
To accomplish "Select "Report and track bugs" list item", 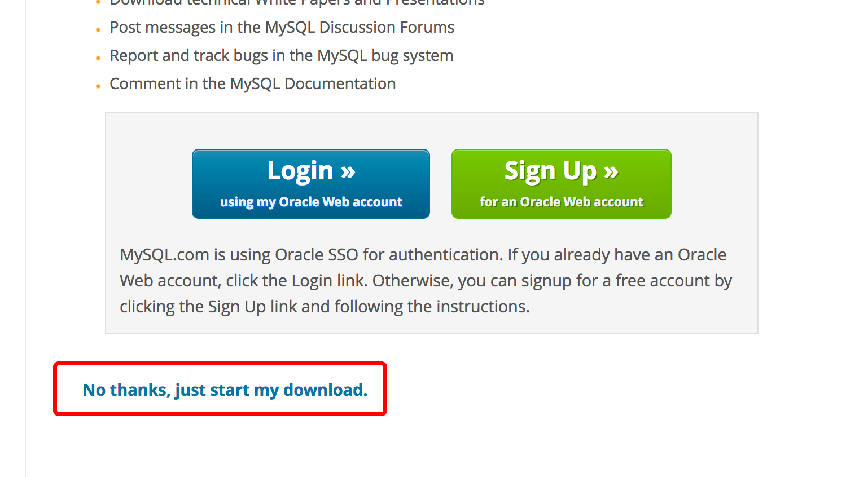I will coord(281,56).
